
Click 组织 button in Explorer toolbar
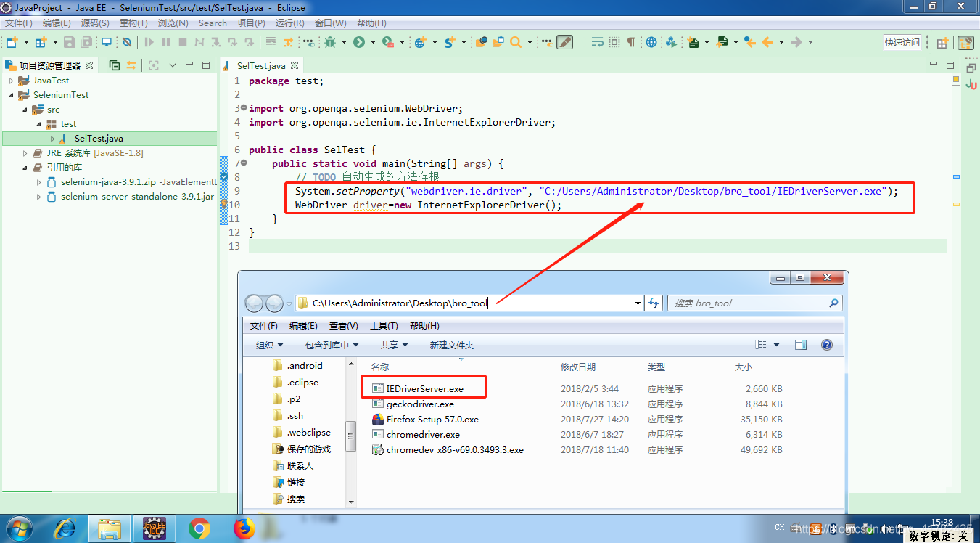[x=269, y=345]
